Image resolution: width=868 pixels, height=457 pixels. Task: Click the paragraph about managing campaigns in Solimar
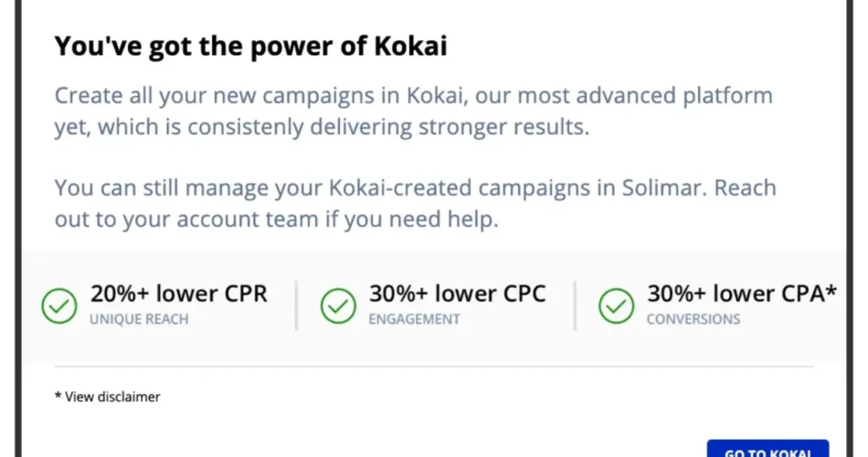click(415, 203)
